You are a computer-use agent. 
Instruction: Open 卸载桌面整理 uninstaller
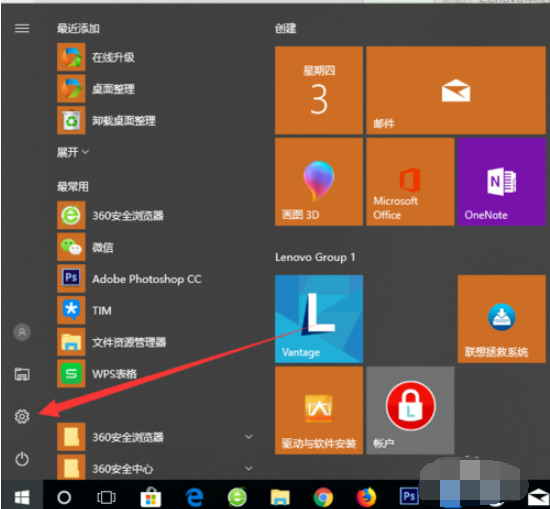tap(106, 120)
